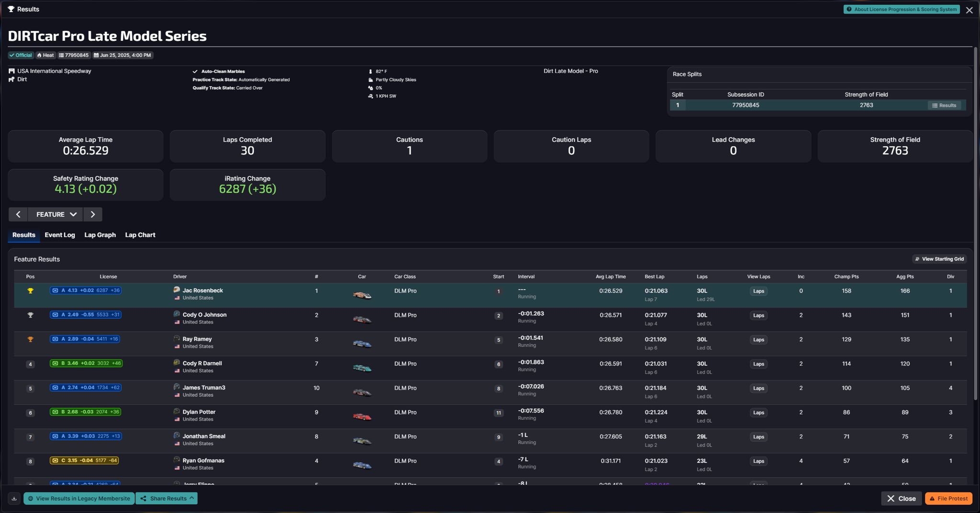This screenshot has width=980, height=513.
Task: Switch to the Event Log tab
Action: tap(60, 235)
